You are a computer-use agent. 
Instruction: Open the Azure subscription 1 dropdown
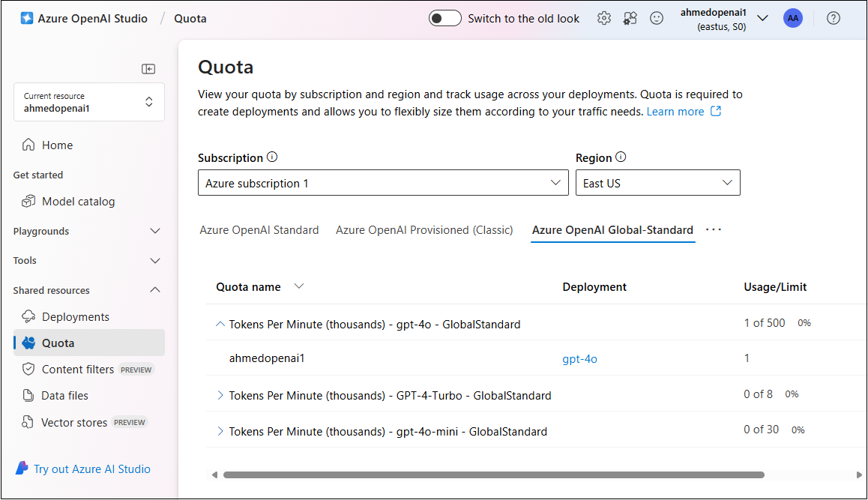383,183
